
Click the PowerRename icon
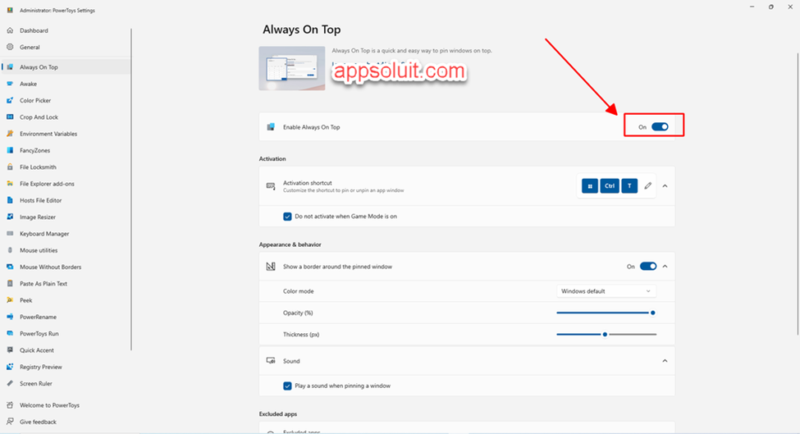[10, 317]
